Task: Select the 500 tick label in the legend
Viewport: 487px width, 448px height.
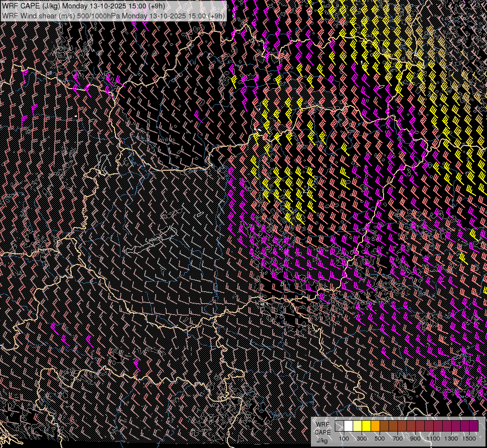Action: [x=380, y=438]
